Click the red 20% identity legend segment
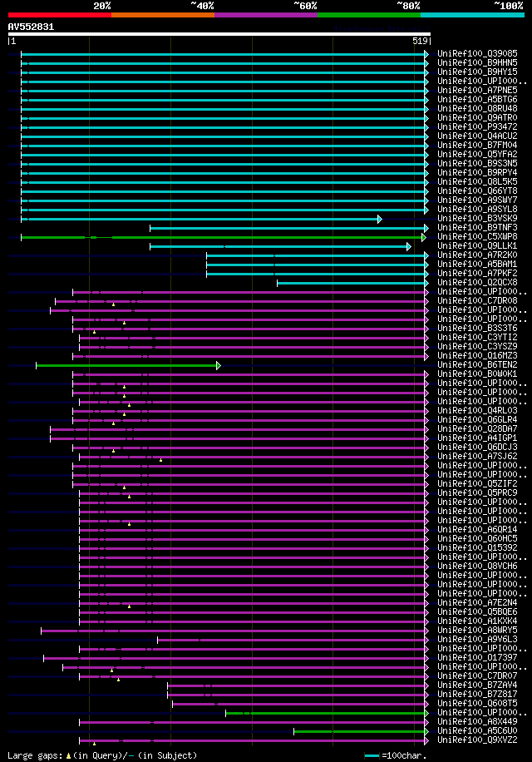This screenshot has height=762, width=532. click(60, 15)
